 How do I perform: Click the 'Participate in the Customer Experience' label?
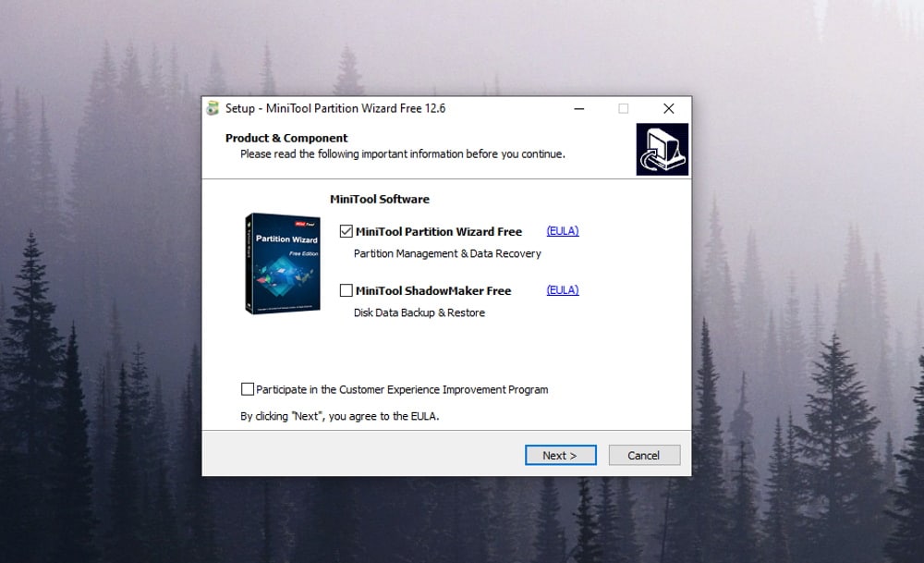coord(402,390)
